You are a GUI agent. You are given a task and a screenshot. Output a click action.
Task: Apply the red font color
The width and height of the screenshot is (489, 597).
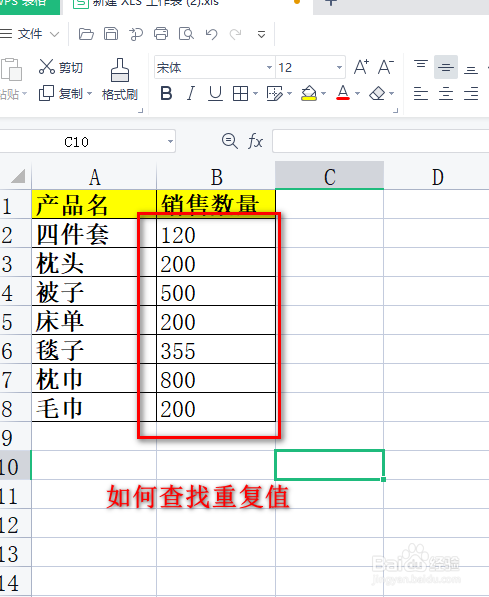(x=343, y=93)
